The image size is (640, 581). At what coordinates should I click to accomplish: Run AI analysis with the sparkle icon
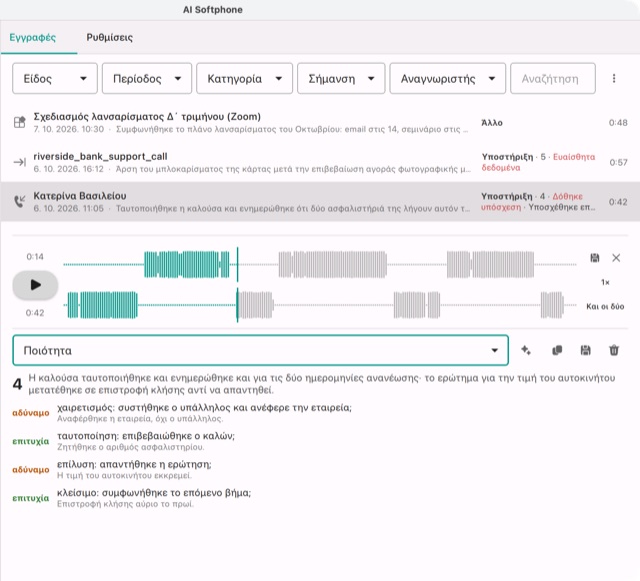click(x=526, y=350)
